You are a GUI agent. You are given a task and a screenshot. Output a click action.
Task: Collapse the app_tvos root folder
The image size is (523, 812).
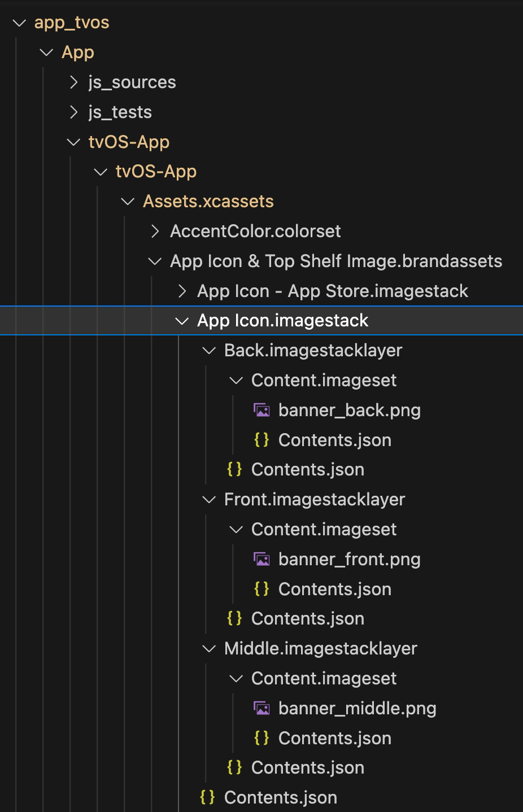click(20, 23)
